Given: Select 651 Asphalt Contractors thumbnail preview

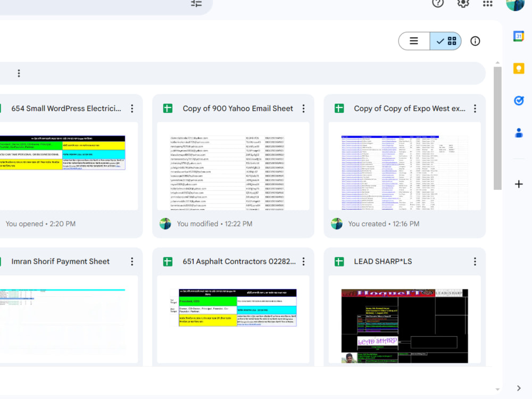Looking at the screenshot, I should click(233, 319).
